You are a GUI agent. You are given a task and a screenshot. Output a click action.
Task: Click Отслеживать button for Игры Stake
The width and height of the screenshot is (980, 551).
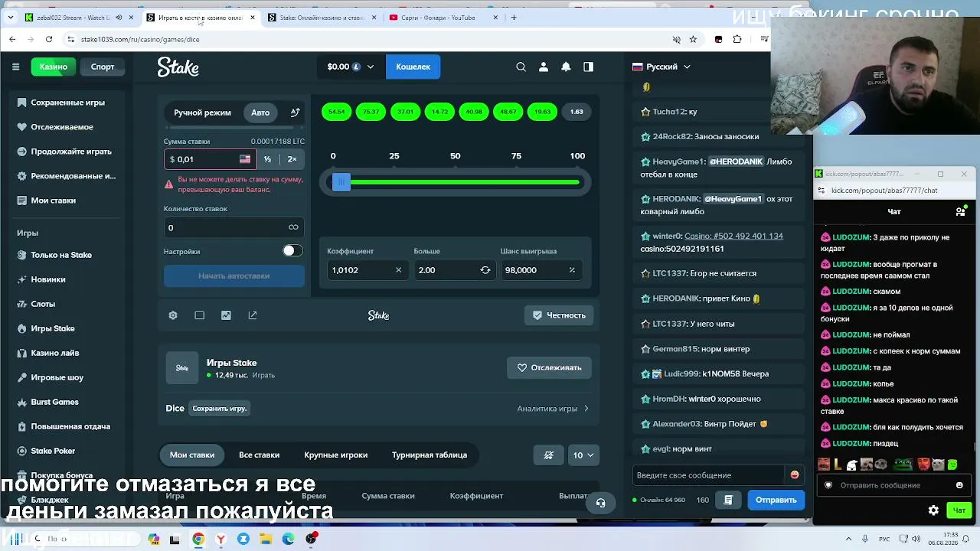(549, 368)
